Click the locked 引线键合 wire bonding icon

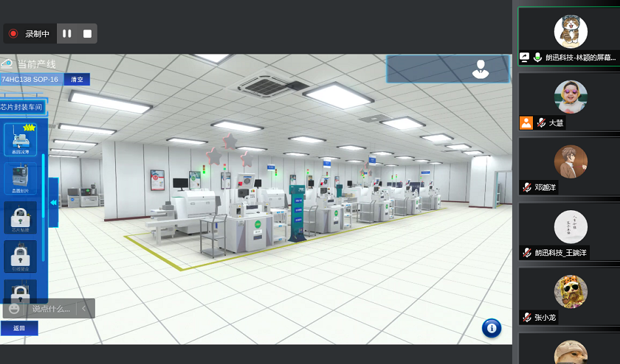click(x=20, y=256)
